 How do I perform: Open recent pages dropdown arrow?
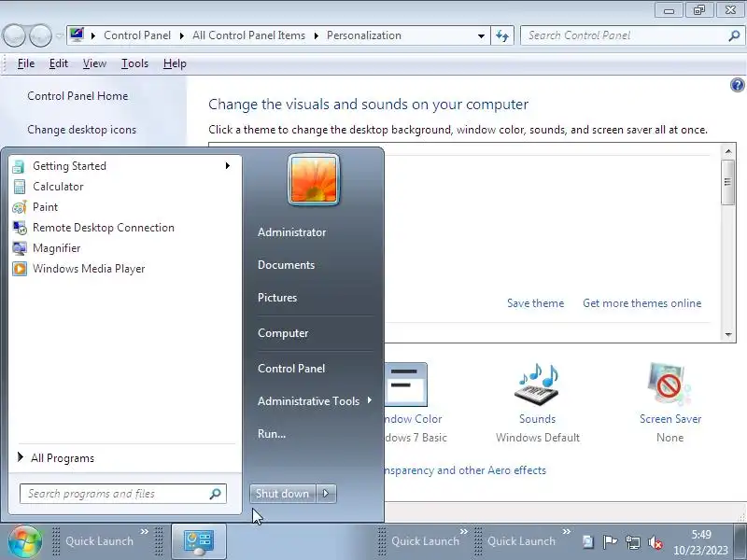pos(59,35)
